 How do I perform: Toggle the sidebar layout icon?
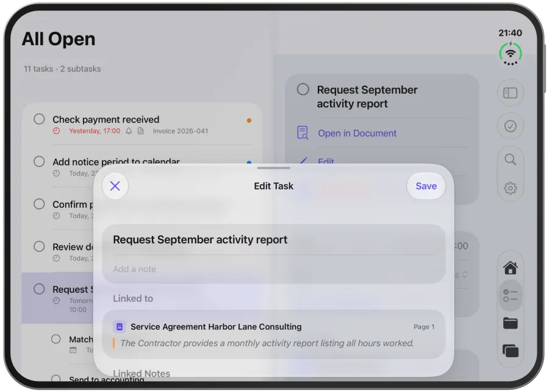(x=510, y=93)
